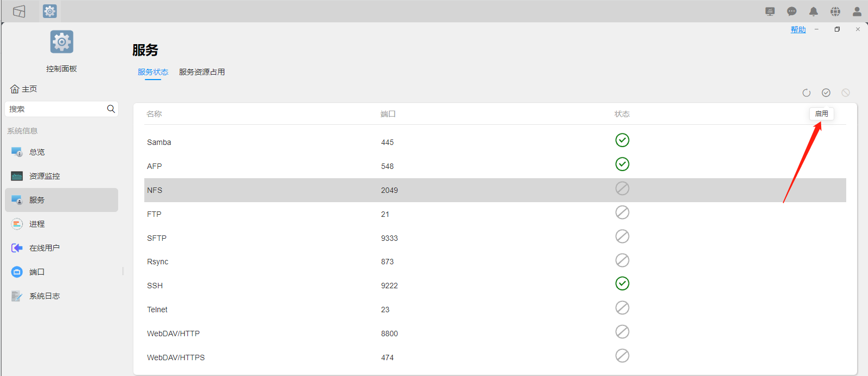The width and height of the screenshot is (868, 376).
Task: Select the 服务状态 tab
Action: click(x=153, y=72)
